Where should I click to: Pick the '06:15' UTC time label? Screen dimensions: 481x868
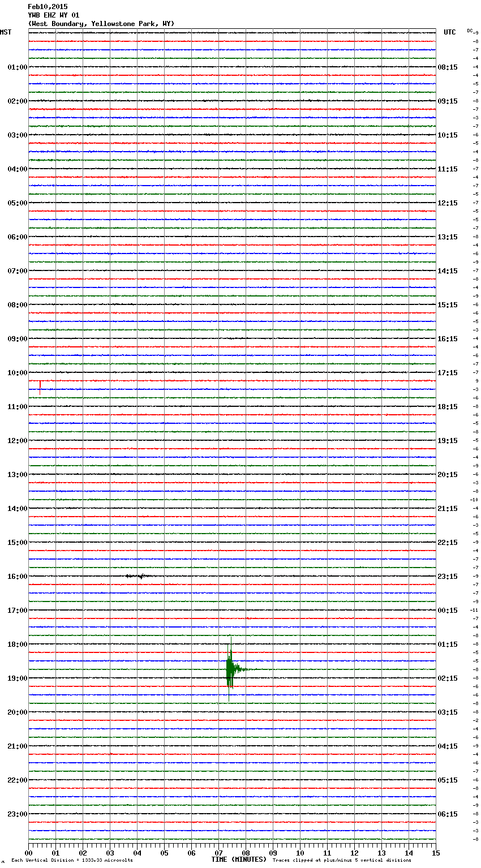click(448, 814)
